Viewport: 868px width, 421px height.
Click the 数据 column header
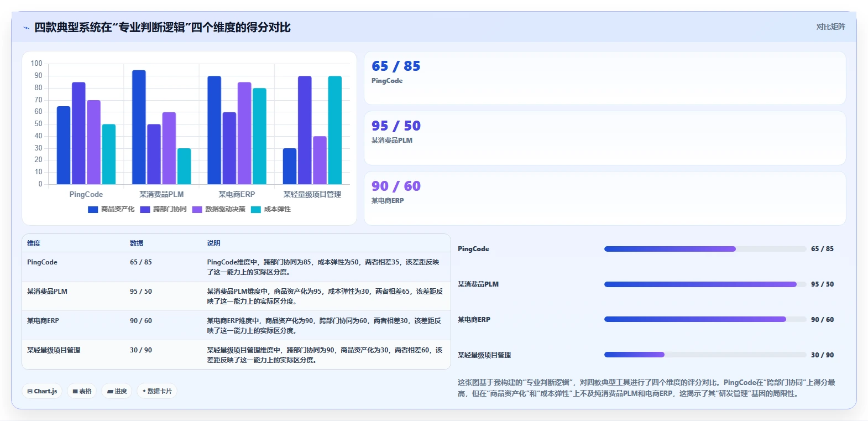137,243
